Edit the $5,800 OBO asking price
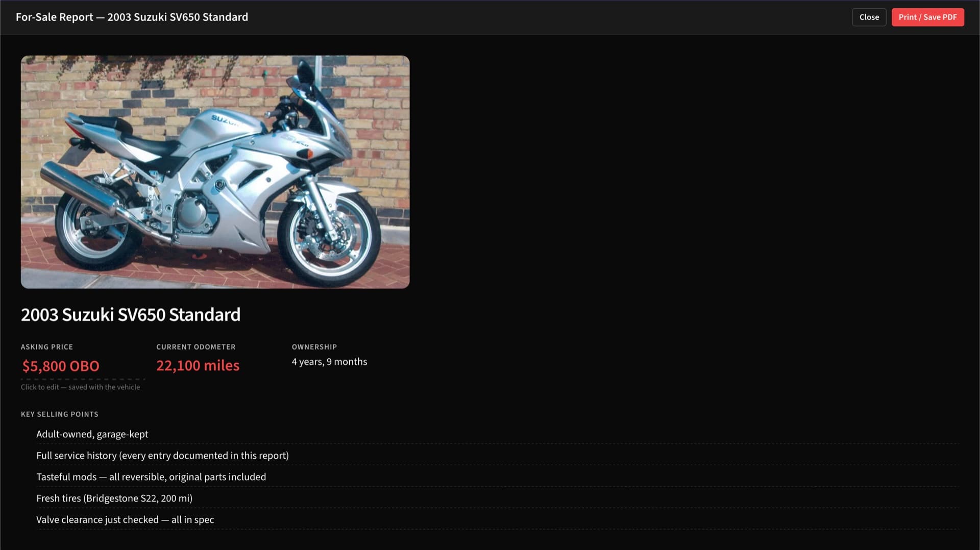Viewport: 980px width, 550px height. coord(83,366)
